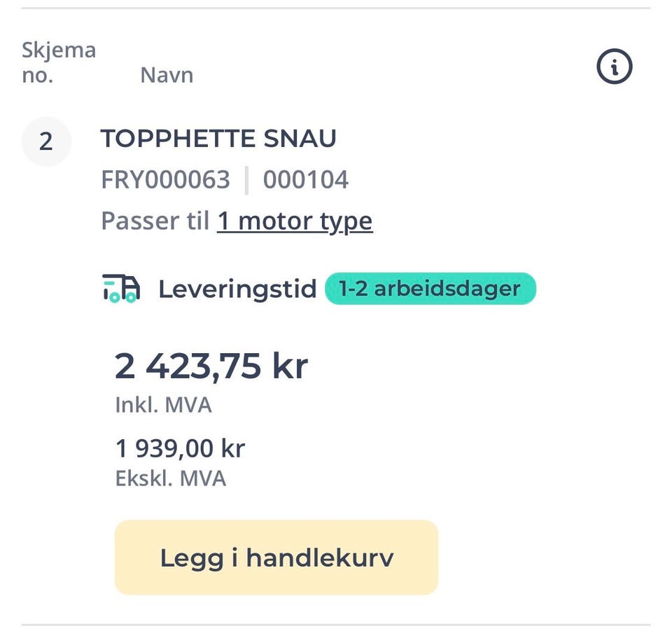Click the part number FRY000063

point(165,180)
